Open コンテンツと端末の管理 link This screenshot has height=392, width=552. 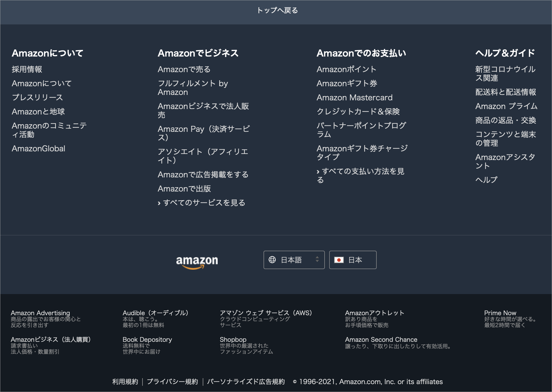pyautogui.click(x=506, y=139)
